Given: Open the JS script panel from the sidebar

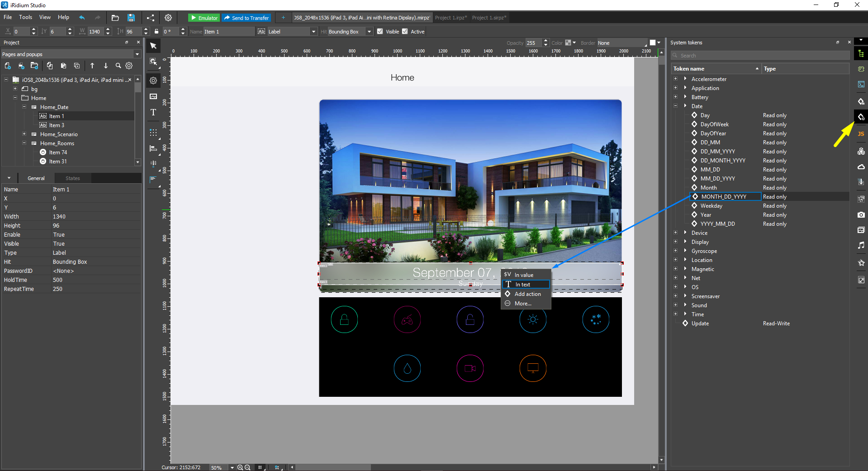Looking at the screenshot, I should pos(861,134).
